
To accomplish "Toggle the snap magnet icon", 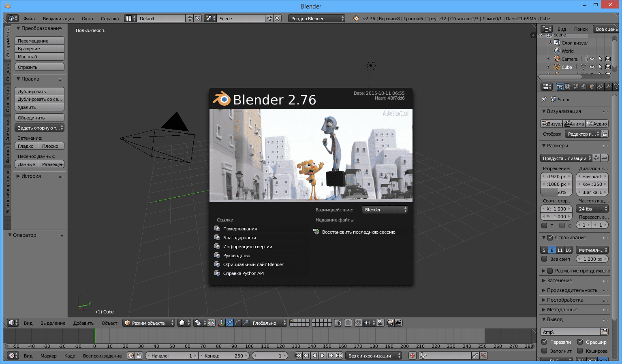I will [x=358, y=323].
